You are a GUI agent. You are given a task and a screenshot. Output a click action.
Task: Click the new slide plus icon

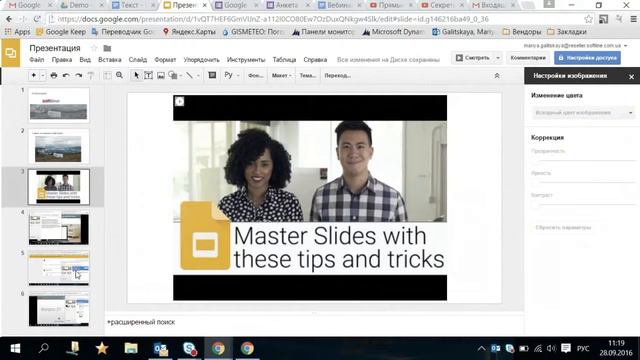pyautogui.click(x=33, y=76)
